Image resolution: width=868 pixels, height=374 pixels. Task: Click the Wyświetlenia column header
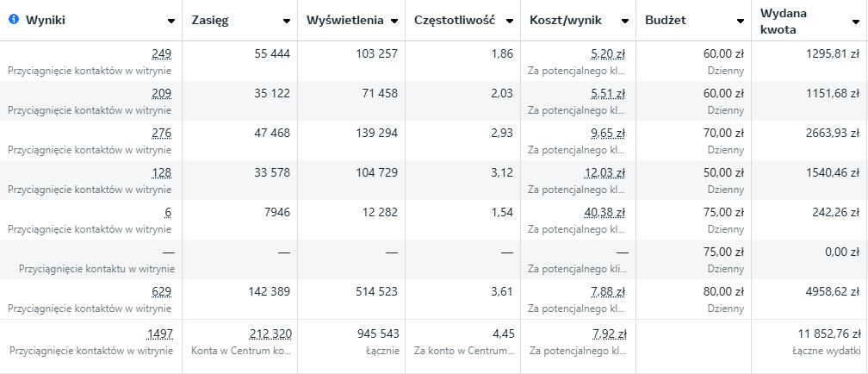tap(346, 21)
